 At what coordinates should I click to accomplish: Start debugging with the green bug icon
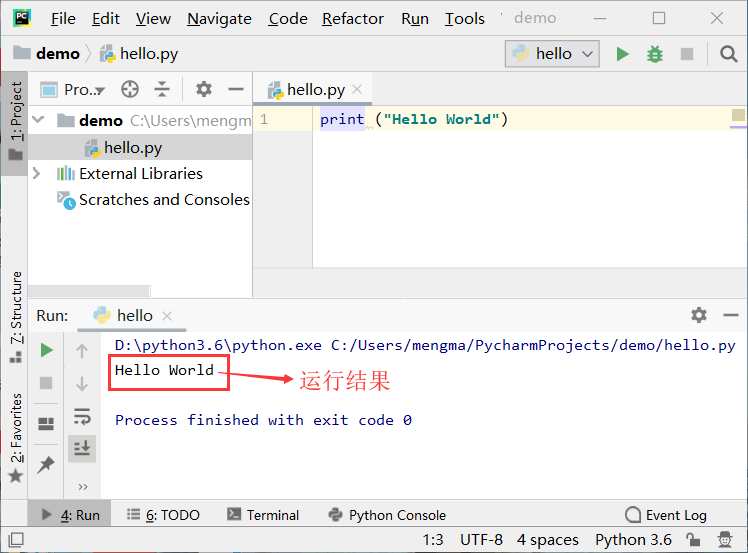pos(654,54)
